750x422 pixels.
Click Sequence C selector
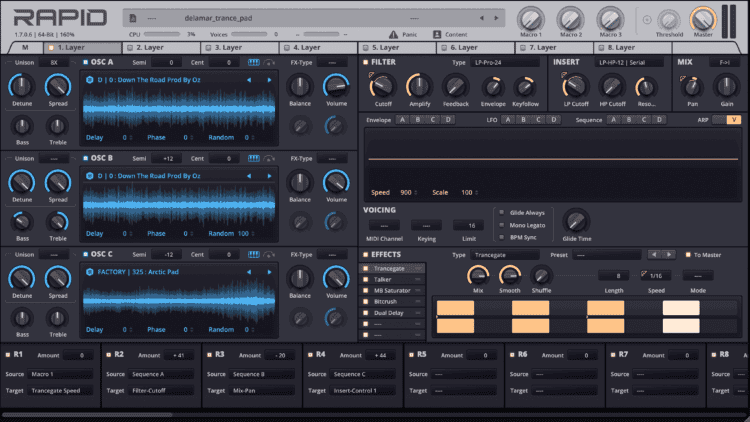click(644, 120)
